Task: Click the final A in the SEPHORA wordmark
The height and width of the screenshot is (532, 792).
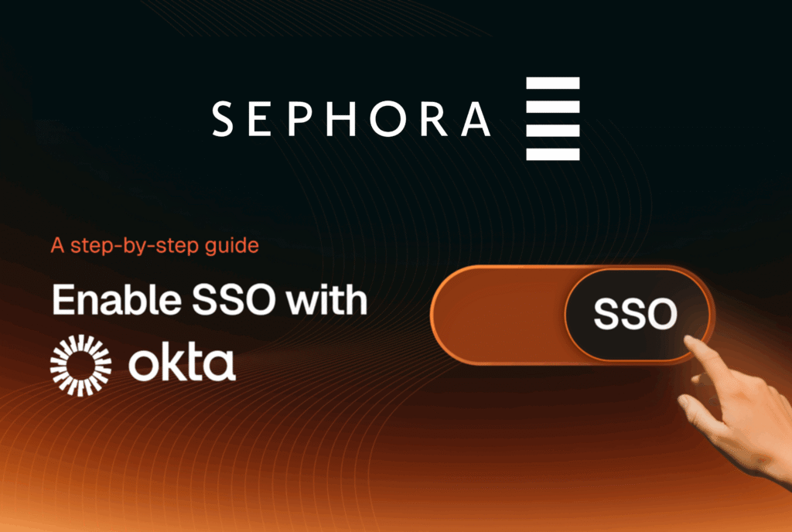Action: [476, 119]
